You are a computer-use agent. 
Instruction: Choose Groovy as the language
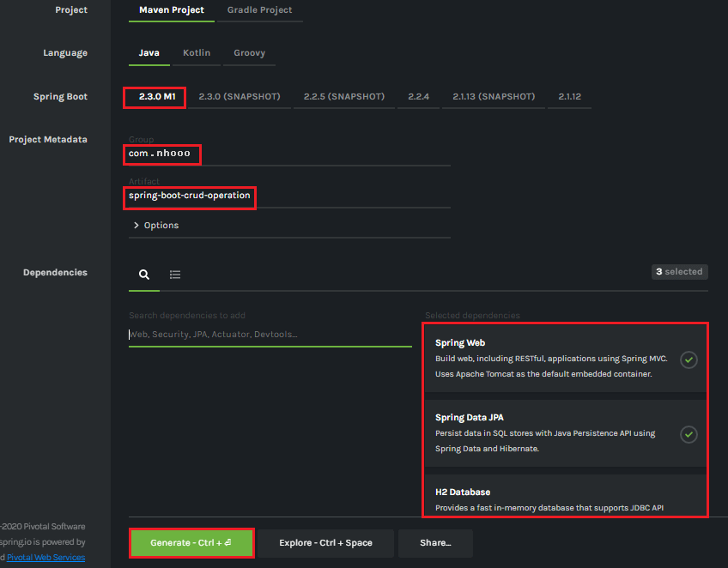coord(249,53)
